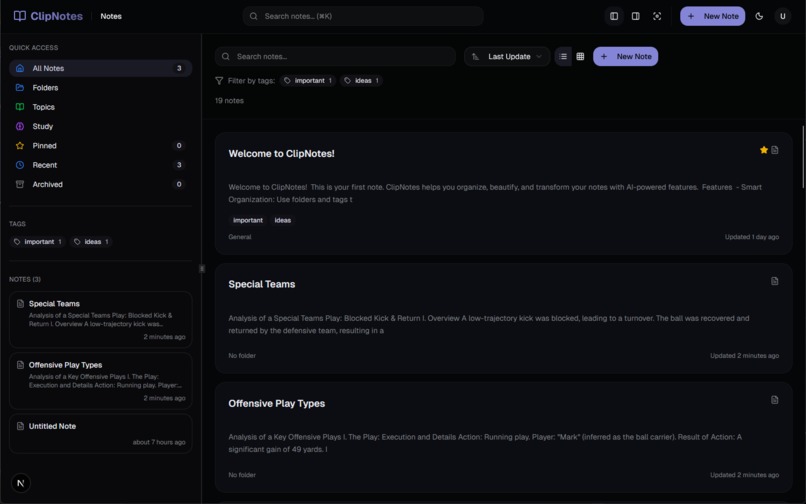Click the Pinned star icon in sidebar
This screenshot has width=806, height=504.
[x=20, y=146]
